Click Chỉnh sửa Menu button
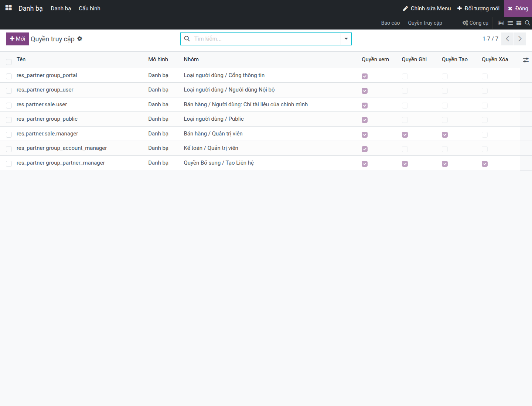 (x=427, y=8)
